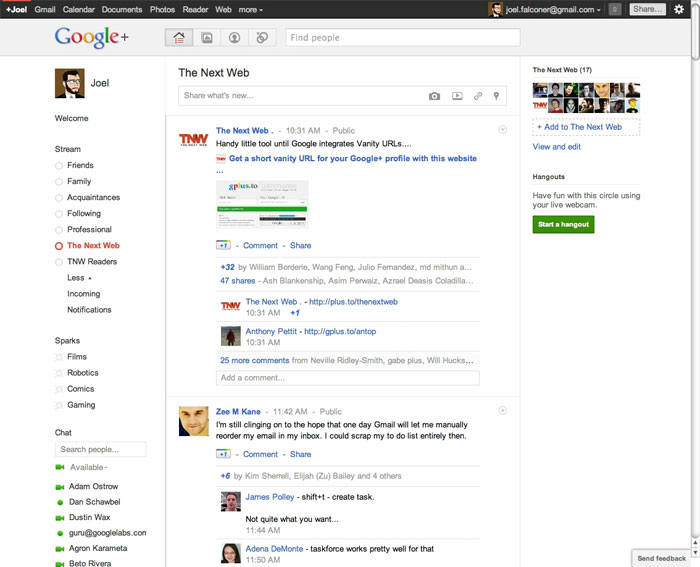
Task: Click video icon next to Adam Ostrow
Action: [x=59, y=487]
